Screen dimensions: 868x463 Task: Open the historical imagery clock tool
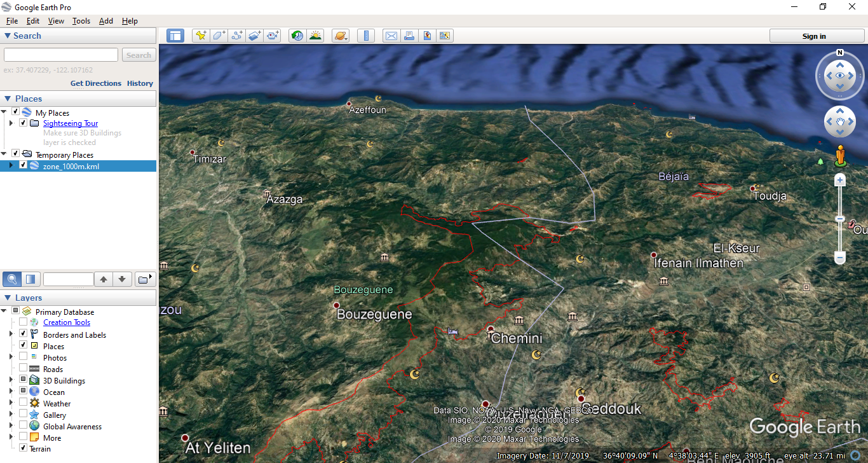pyautogui.click(x=297, y=36)
